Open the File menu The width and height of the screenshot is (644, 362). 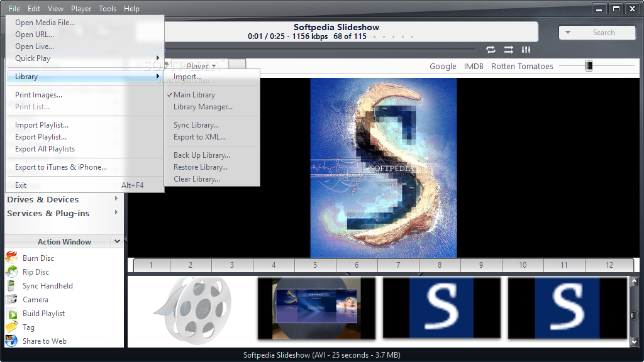point(14,9)
